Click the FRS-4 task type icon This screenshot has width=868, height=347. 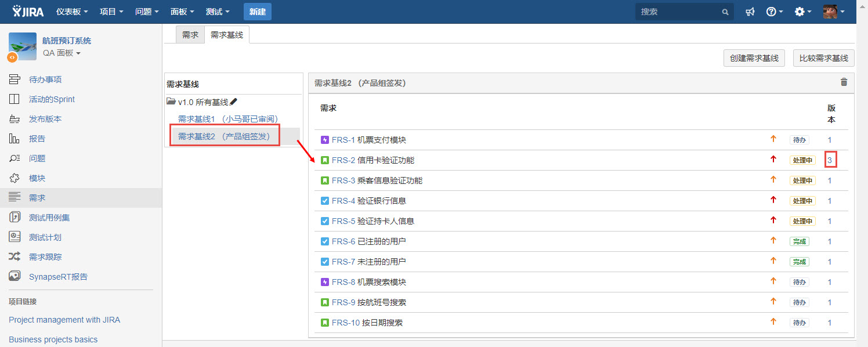click(325, 201)
